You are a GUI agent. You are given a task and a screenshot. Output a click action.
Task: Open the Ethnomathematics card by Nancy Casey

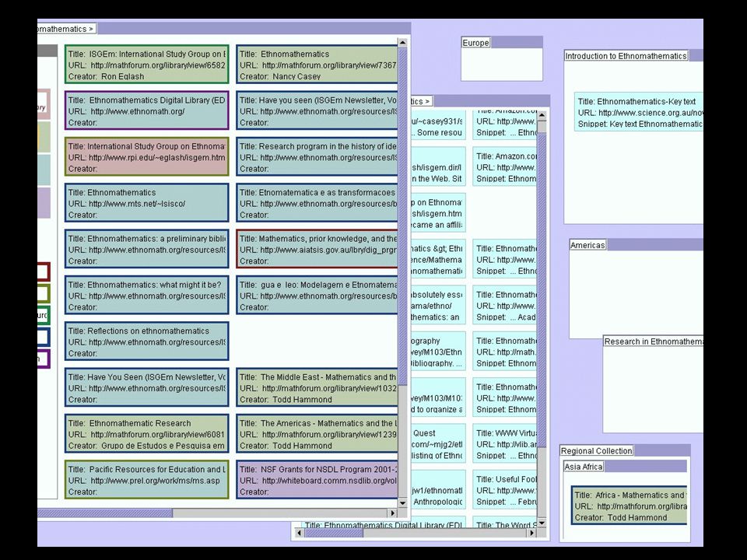pos(317,65)
